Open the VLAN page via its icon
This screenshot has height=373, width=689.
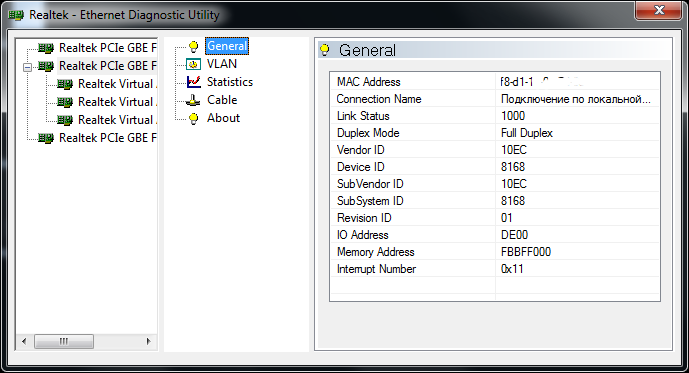[x=193, y=64]
